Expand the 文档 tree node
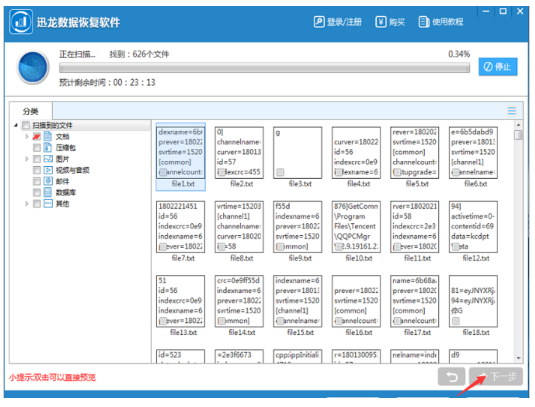 27,136
